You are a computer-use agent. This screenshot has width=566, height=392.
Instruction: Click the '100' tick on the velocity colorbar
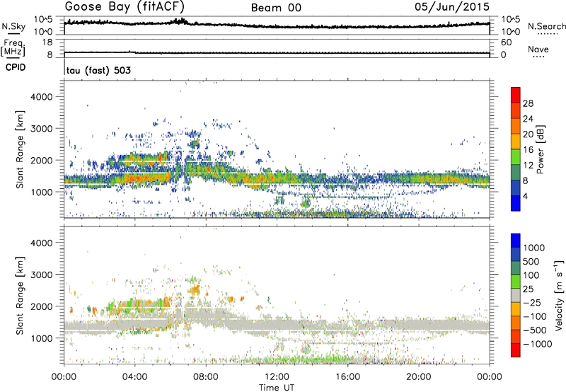tap(531, 275)
